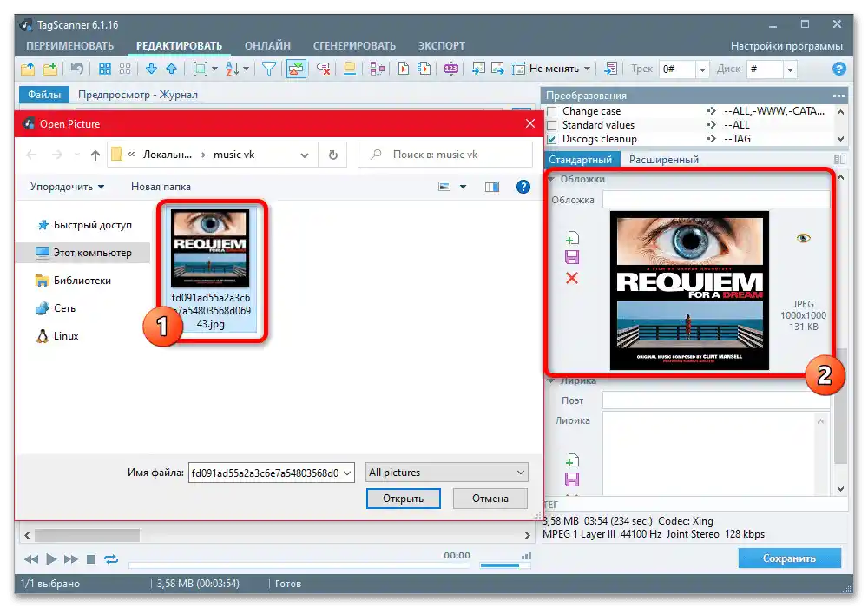Click the undo arrow toolbar icon
The width and height of the screenshot is (868, 608).
[77, 69]
